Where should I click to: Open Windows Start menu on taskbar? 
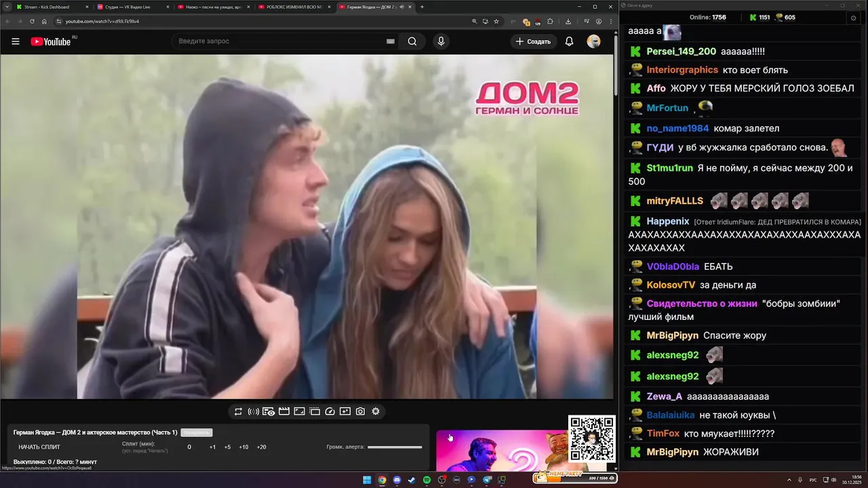click(367, 480)
